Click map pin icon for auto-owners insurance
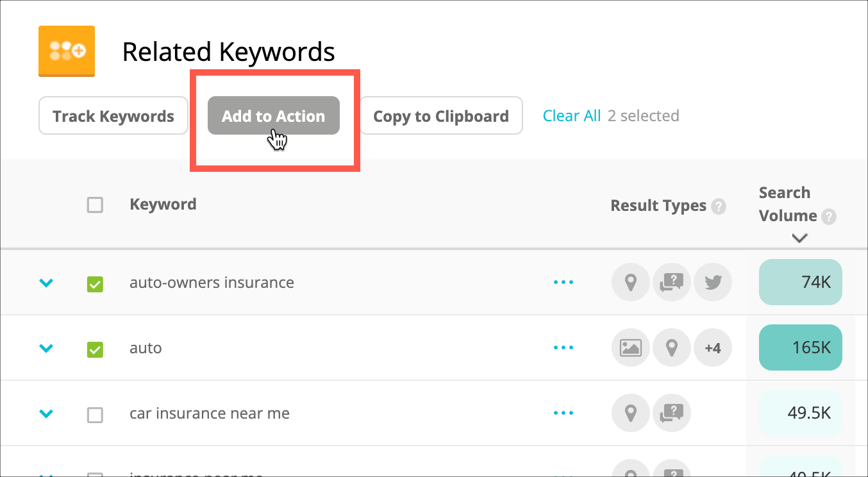This screenshot has width=868, height=477. pyautogui.click(x=631, y=282)
